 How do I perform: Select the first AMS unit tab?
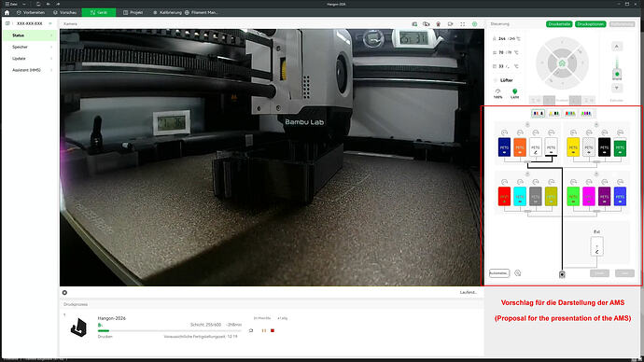538,113
